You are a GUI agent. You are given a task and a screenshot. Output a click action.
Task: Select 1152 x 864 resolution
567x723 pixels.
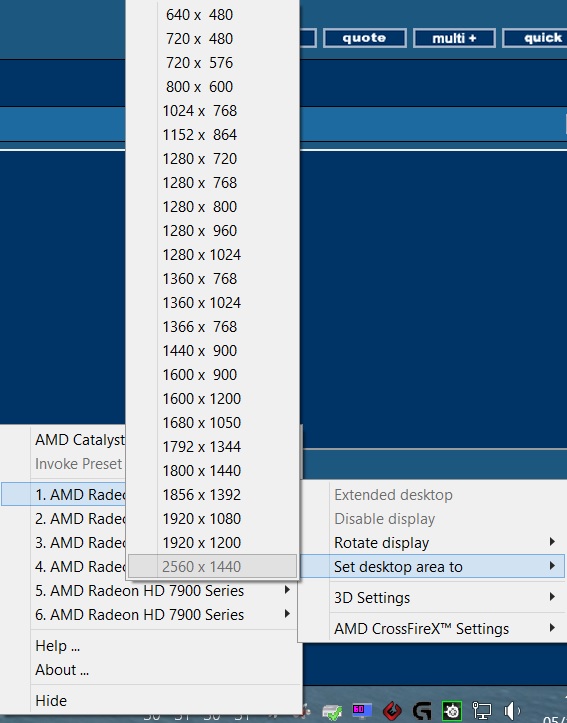(x=213, y=135)
